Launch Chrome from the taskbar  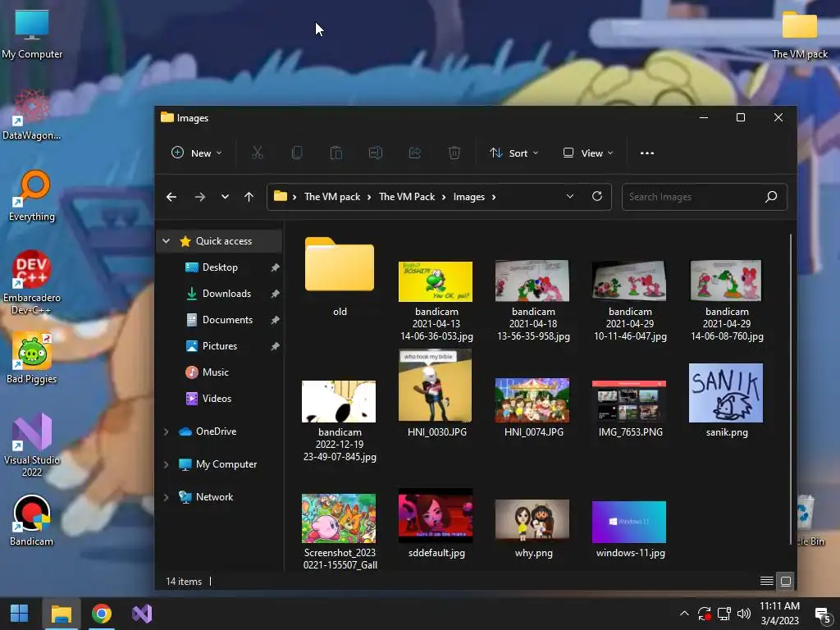click(101, 614)
